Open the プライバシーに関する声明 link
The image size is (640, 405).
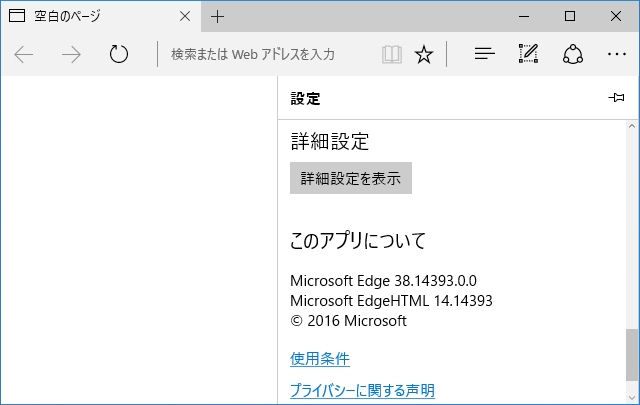click(362, 390)
